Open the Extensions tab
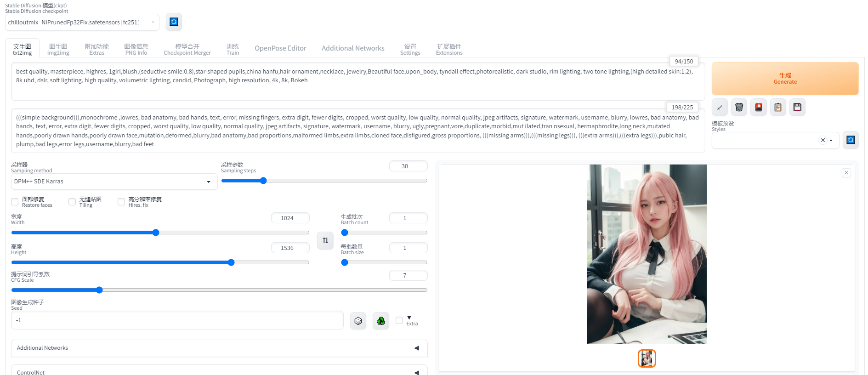868x375 pixels. [449, 49]
